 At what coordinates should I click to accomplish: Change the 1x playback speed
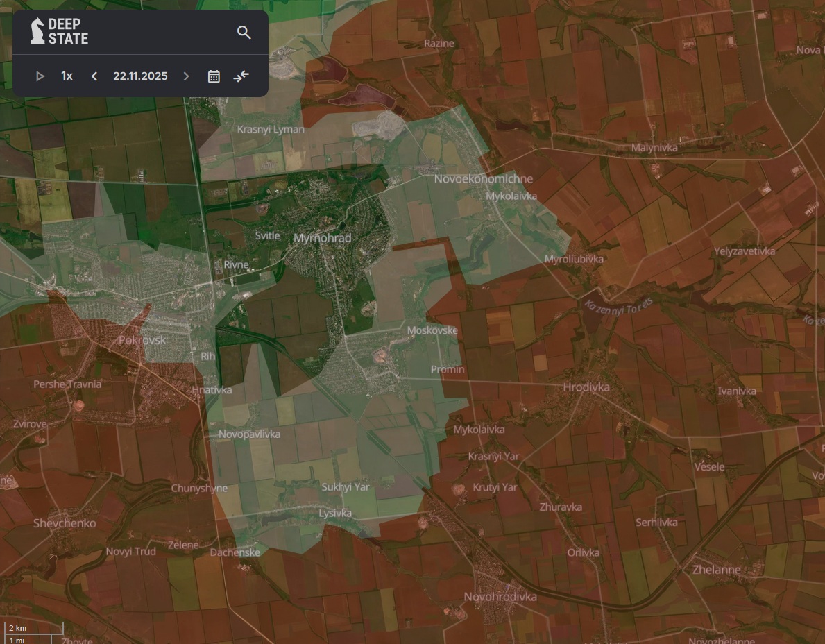pos(67,76)
